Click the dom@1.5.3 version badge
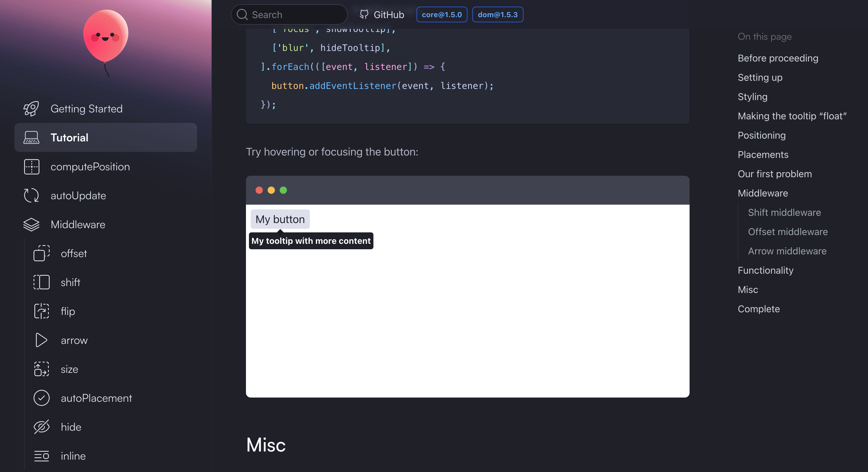Viewport: 868px width, 472px height. pyautogui.click(x=498, y=14)
